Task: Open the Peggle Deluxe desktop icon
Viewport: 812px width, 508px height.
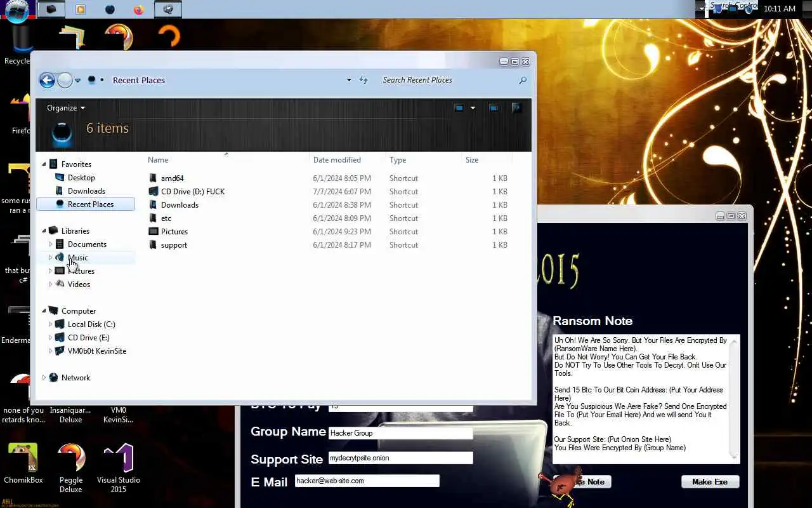Action: coord(71,468)
